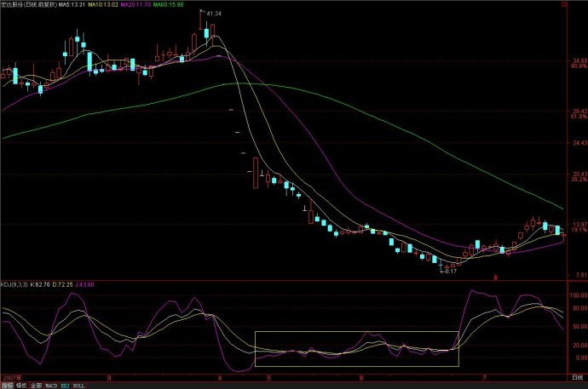Choose the 全部 tab
Image resolution: width=588 pixels, height=389 pixels.
click(x=35, y=385)
